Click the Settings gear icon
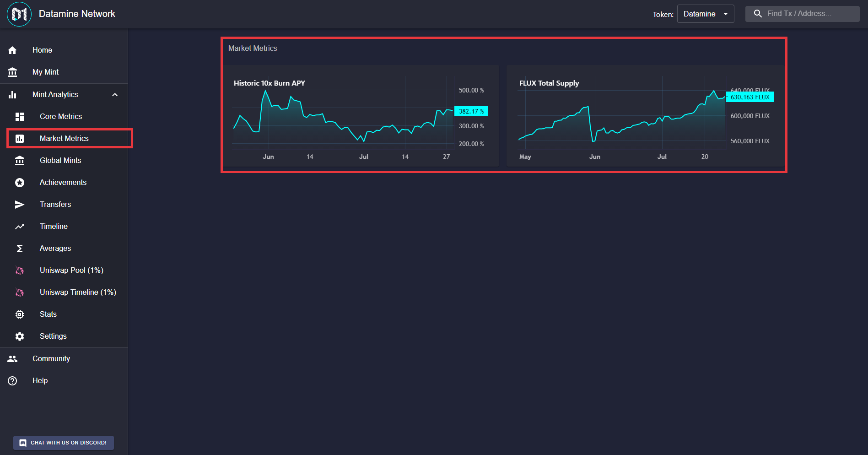The width and height of the screenshot is (868, 455). [20, 336]
